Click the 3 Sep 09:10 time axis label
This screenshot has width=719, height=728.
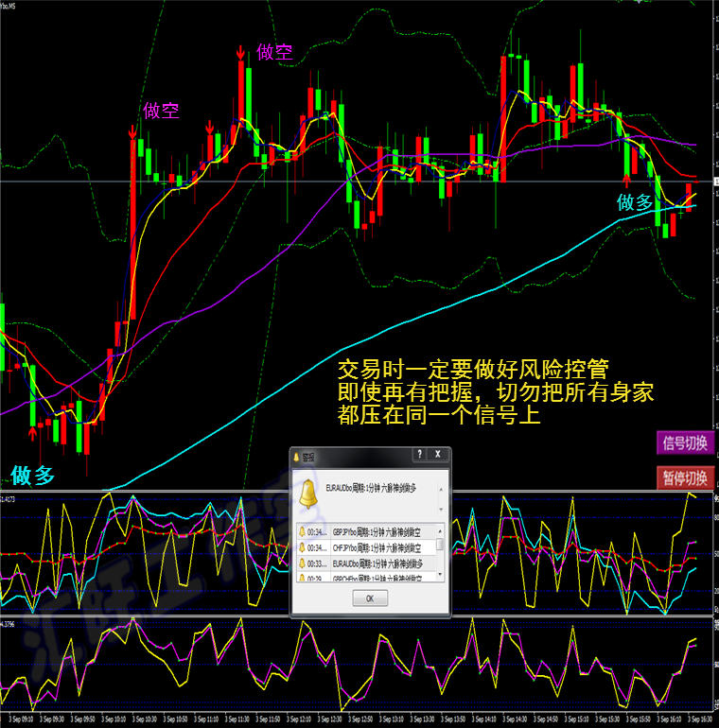pyautogui.click(x=21, y=719)
